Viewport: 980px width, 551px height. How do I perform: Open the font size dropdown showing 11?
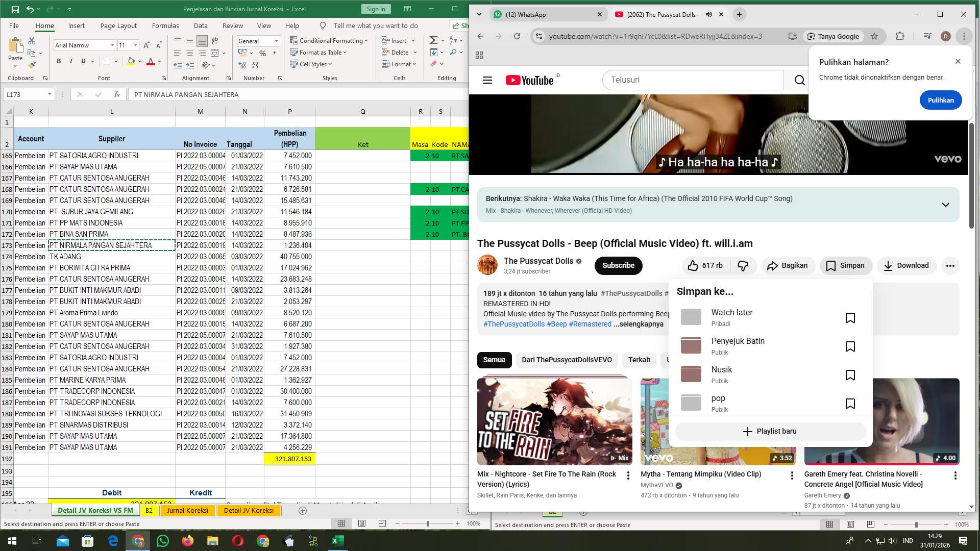(x=135, y=45)
